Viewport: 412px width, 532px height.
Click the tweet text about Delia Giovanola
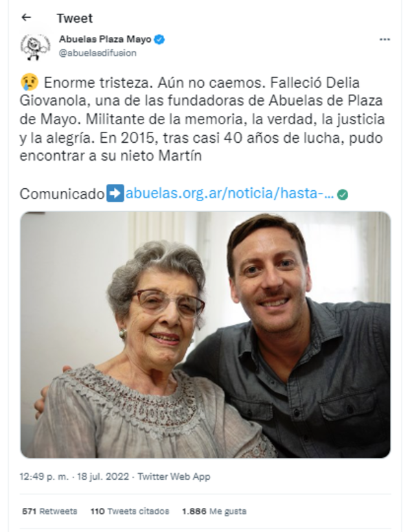pos(203,119)
